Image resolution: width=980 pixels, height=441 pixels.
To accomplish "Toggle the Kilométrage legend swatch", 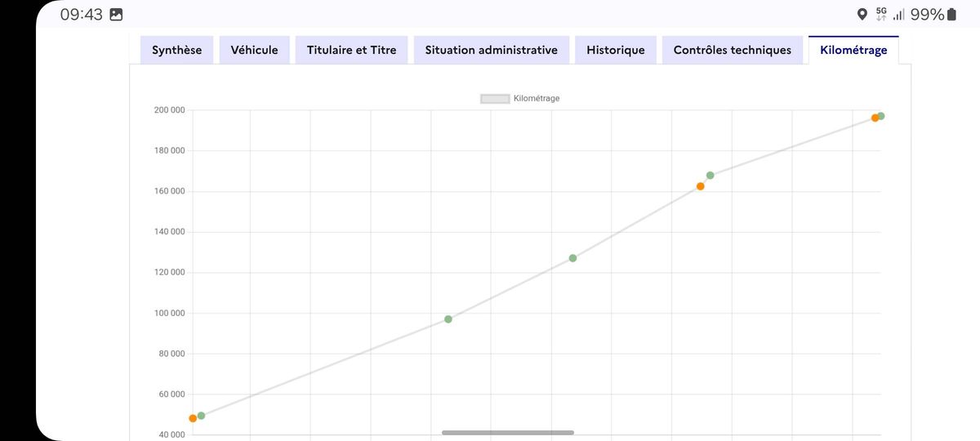I will [x=495, y=99].
